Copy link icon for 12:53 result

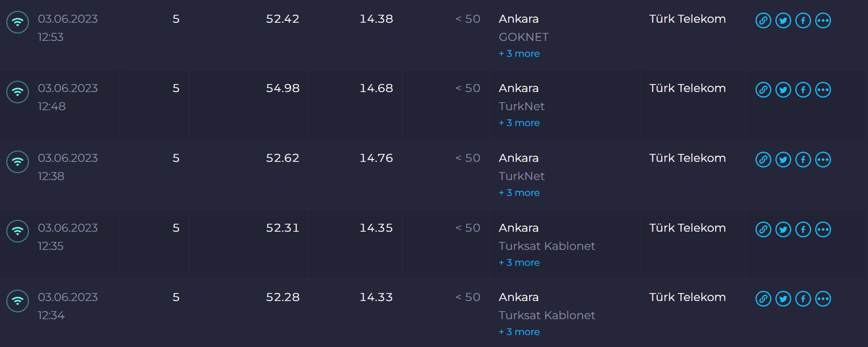point(763,21)
